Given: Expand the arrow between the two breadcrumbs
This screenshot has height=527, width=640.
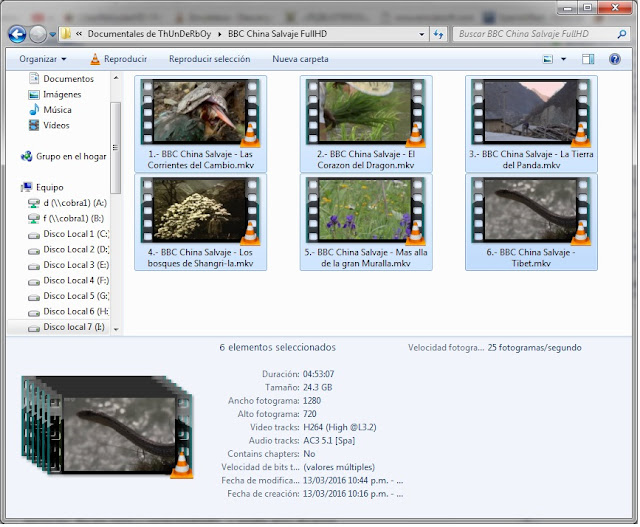Looking at the screenshot, I should [x=220, y=34].
